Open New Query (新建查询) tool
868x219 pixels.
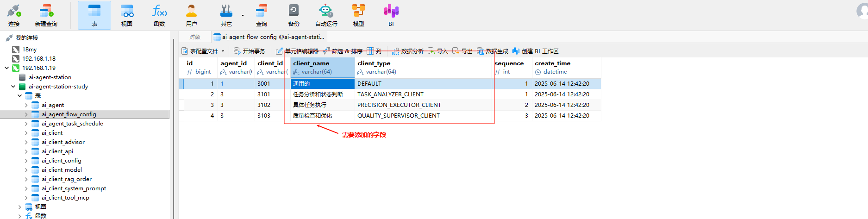46,15
